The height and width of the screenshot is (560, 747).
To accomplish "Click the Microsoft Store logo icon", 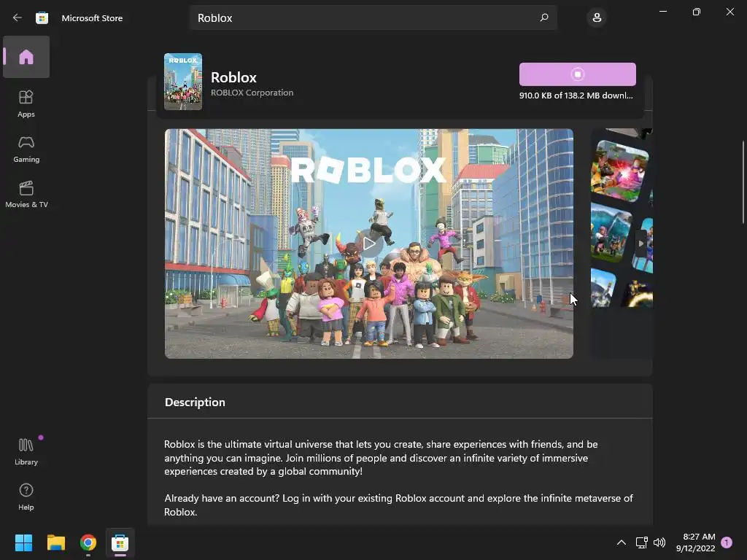I will [x=42, y=17].
